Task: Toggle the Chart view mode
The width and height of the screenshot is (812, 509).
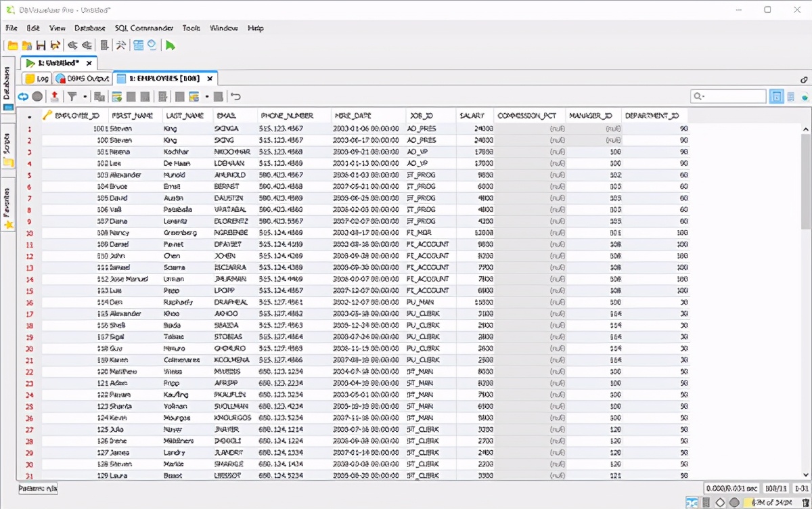Action: tap(805, 97)
